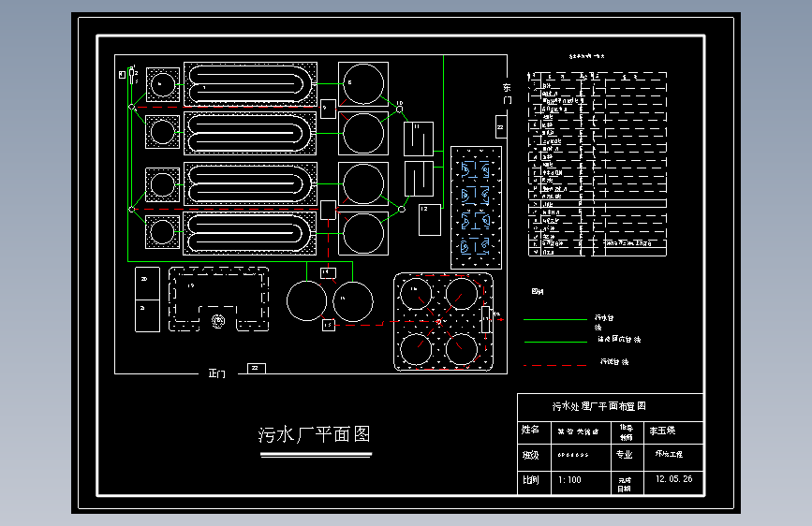Image resolution: width=812 pixels, height=526 pixels.
Task: Click the 正门 gate label
Action: 217,373
